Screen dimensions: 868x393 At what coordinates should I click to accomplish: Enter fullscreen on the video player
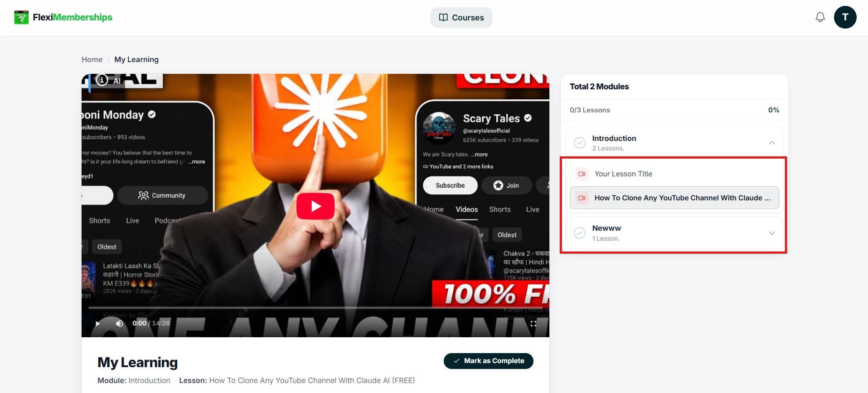point(533,323)
